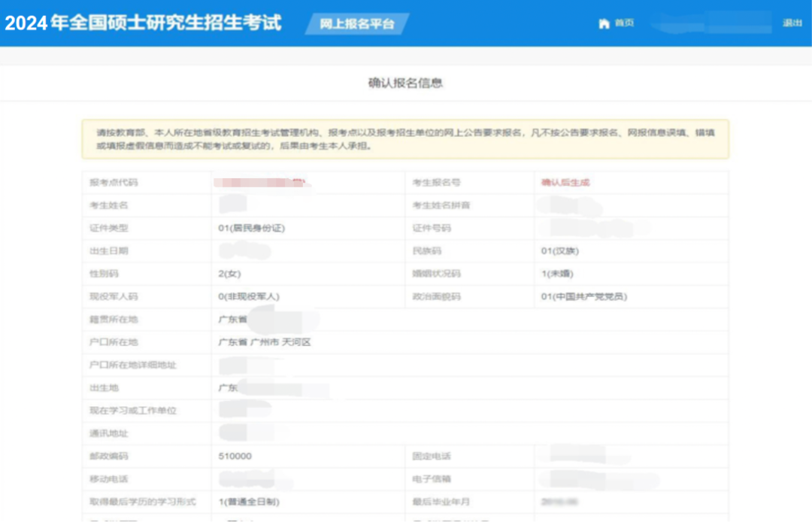
Task: Select the red 确认后生成 value
Action: pos(565,182)
